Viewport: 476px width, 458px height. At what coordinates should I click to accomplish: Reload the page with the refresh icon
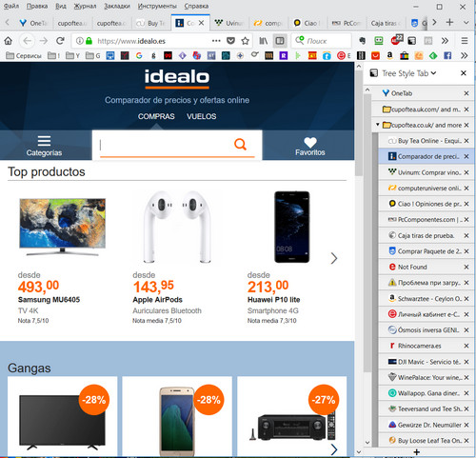pyautogui.click(x=60, y=41)
